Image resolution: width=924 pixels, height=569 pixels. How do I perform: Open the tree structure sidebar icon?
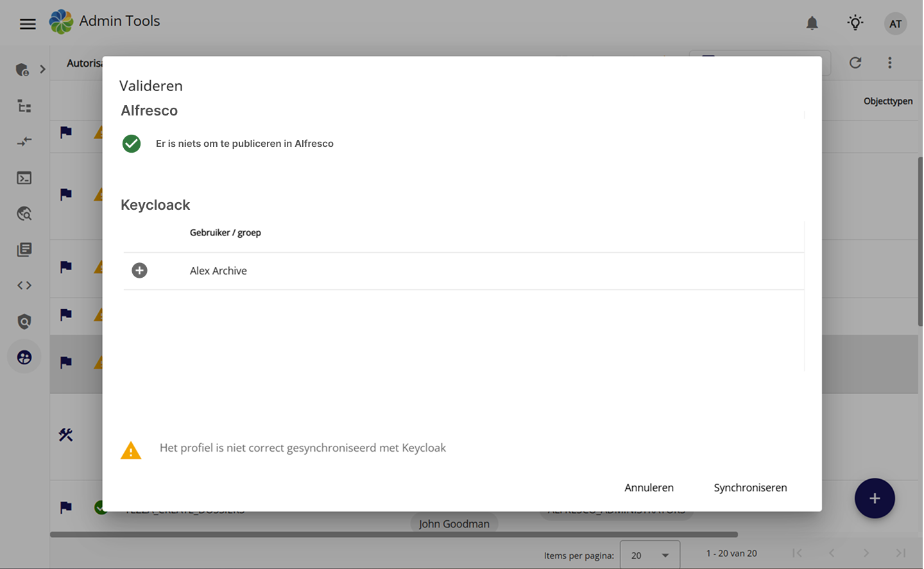[x=24, y=106]
